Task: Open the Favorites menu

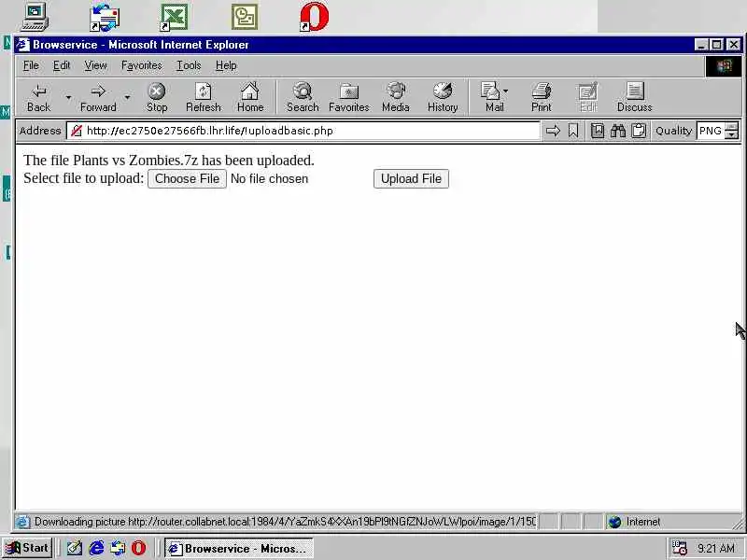Action: pos(142,65)
